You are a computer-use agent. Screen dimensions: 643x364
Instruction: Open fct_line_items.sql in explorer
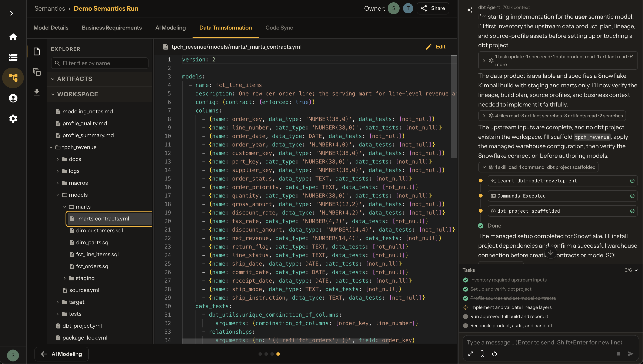97,254
